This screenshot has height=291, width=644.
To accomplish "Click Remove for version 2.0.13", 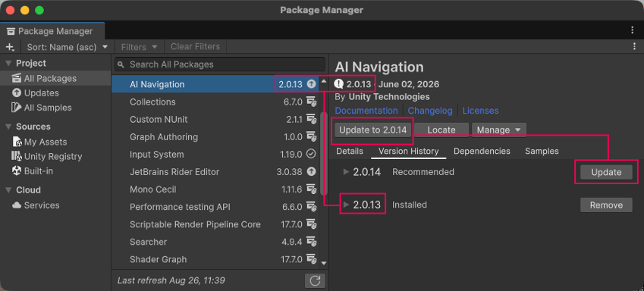I will [x=606, y=205].
